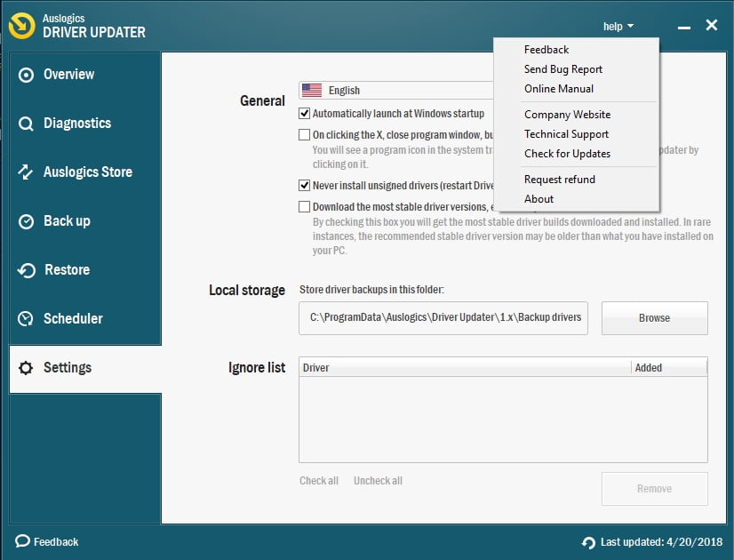
Task: Switch to the Back up section
Action: [85, 221]
